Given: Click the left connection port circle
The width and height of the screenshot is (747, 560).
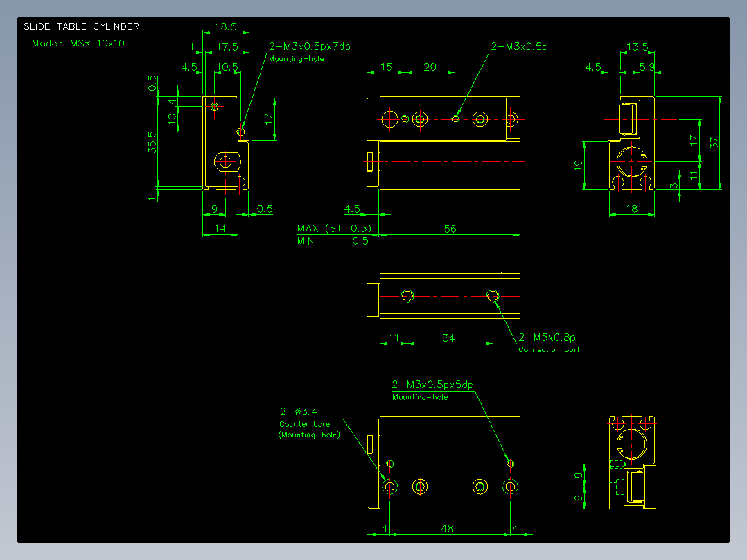Looking at the screenshot, I should (x=407, y=296).
